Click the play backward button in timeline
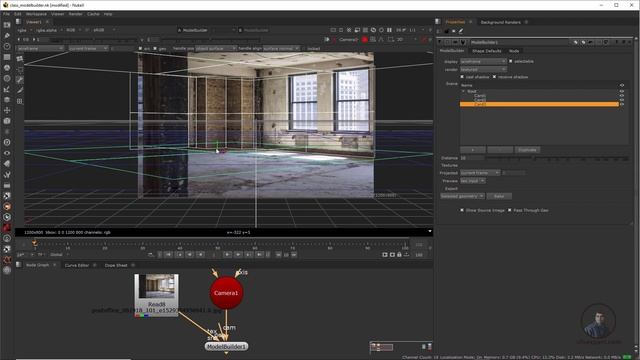This screenshot has width=640, height=360. point(200,254)
